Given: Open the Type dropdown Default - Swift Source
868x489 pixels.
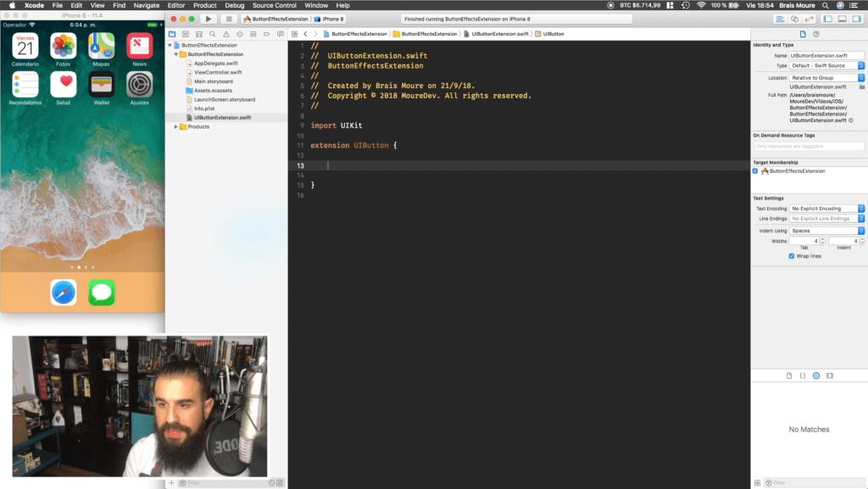Looking at the screenshot, I should click(826, 65).
